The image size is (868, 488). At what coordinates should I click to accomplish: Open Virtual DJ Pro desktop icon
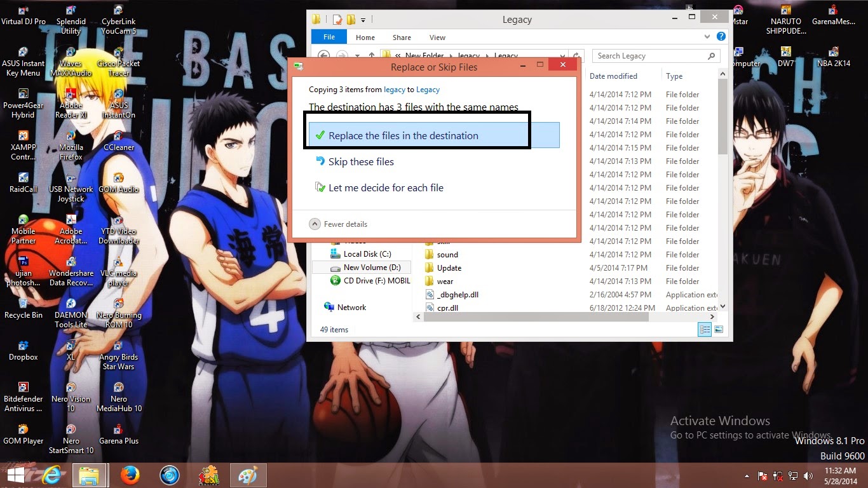(24, 16)
